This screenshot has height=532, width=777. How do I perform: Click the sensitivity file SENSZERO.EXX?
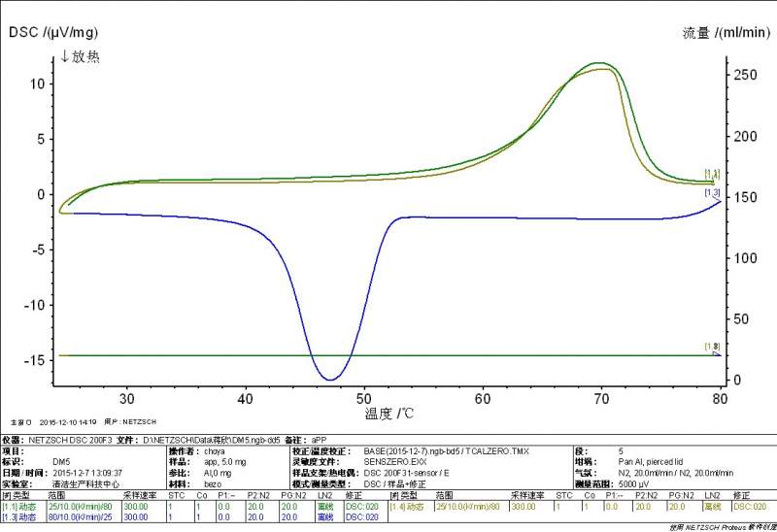[395, 462]
